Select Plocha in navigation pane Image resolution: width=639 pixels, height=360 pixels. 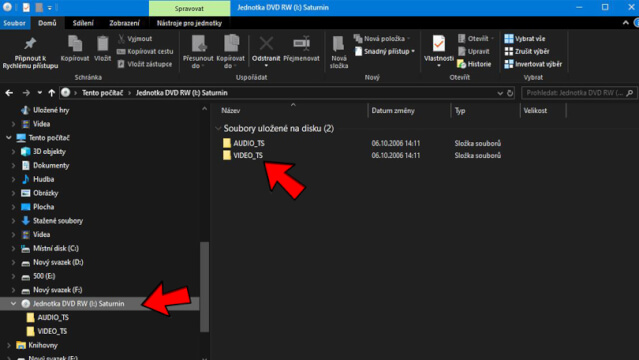[x=43, y=207]
